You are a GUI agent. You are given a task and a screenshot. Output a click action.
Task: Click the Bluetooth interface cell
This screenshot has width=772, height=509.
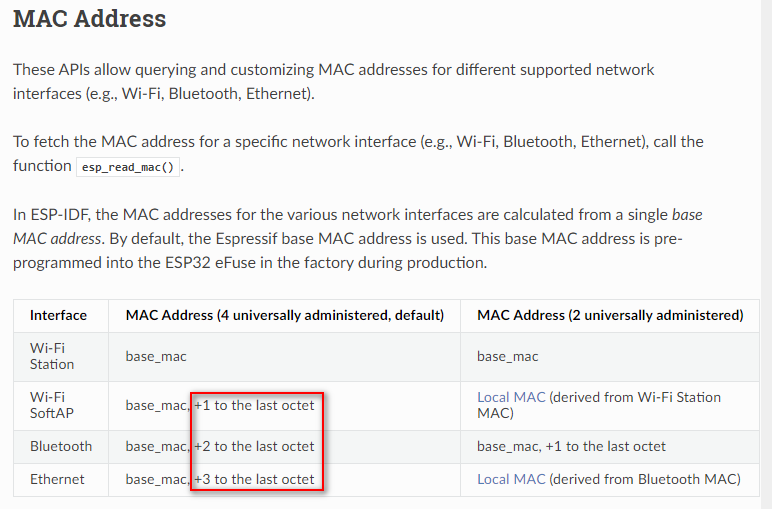tap(61, 446)
